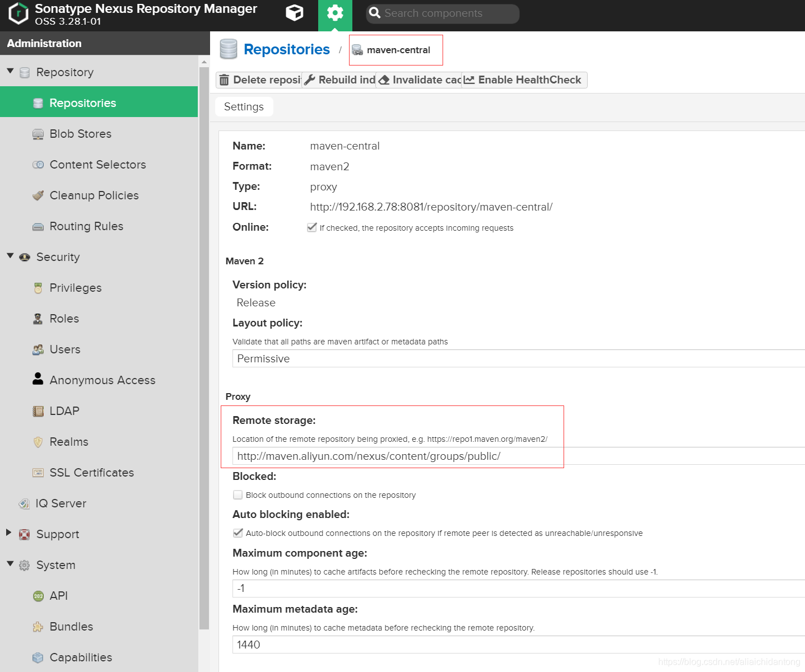Image resolution: width=805 pixels, height=672 pixels.
Task: Open Bundles under System
Action: click(99, 627)
